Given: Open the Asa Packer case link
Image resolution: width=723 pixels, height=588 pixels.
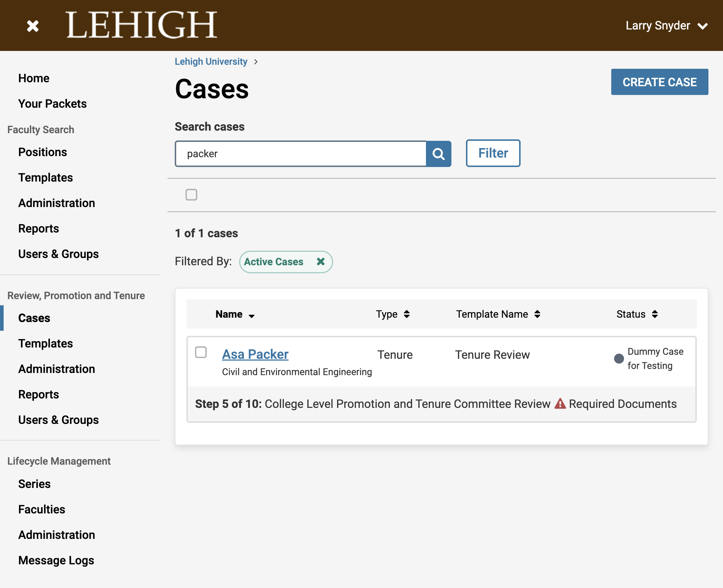Looking at the screenshot, I should click(x=255, y=354).
